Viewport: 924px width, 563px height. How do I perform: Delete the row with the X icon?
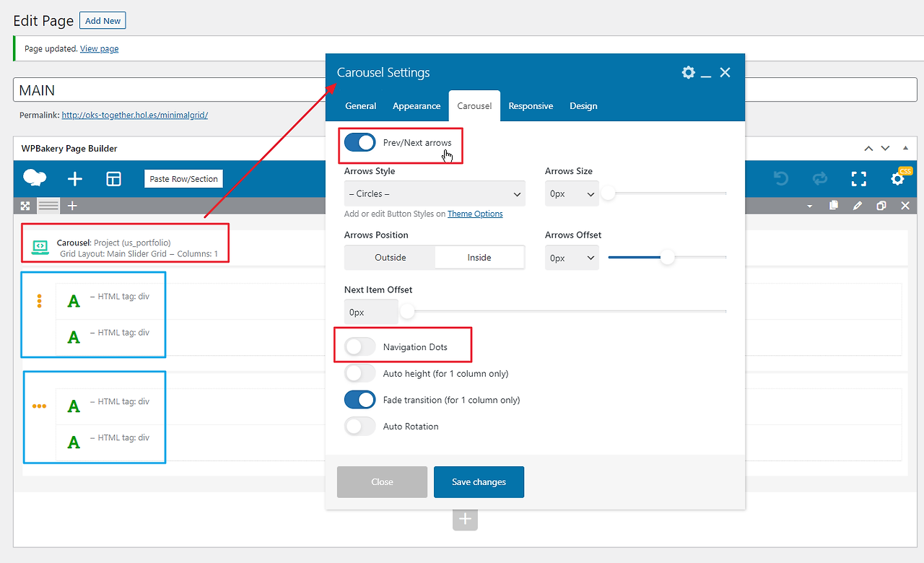coord(905,206)
